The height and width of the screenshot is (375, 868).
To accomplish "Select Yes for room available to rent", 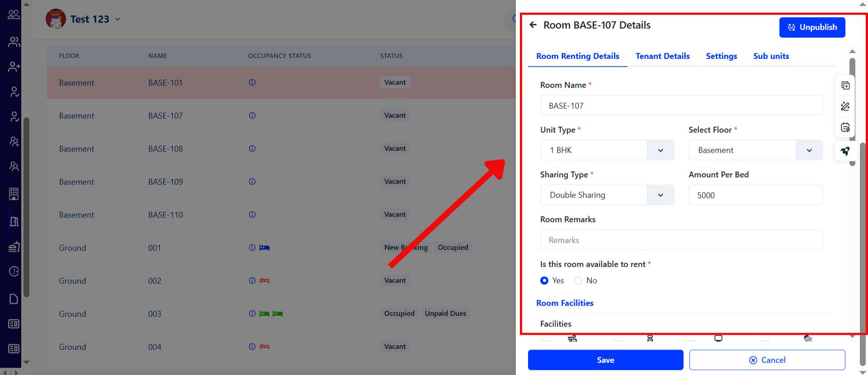I will (544, 280).
